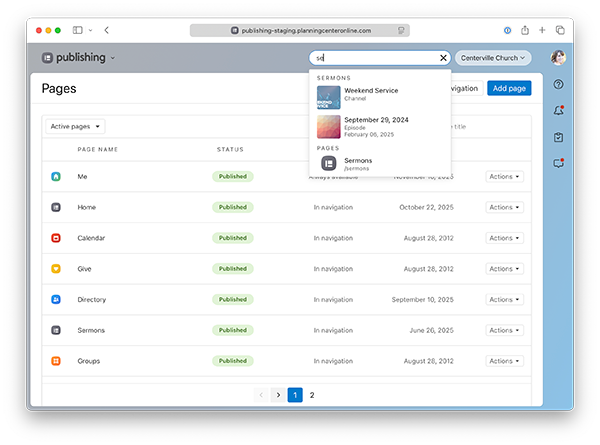Image resolution: width=600 pixels, height=445 pixels.
Task: Click the Weekend Service channel thumbnail
Action: click(x=329, y=95)
